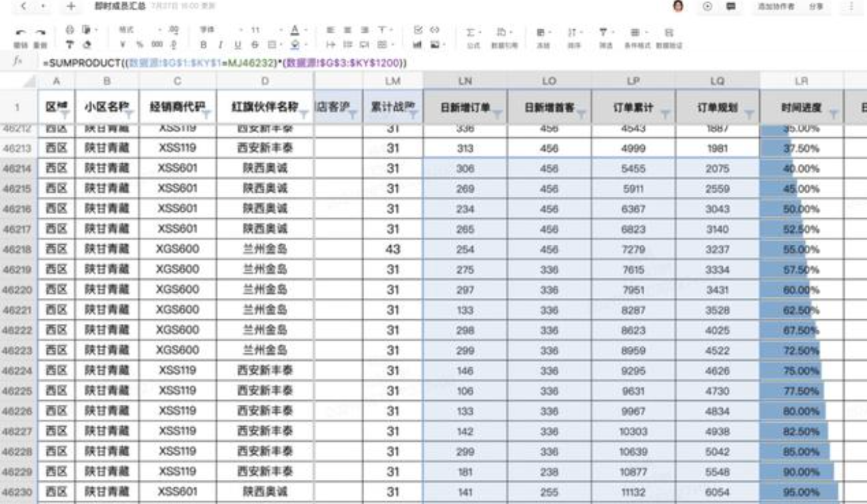Open filter for 订单规划 column
This screenshot has height=504, width=867.
click(x=749, y=114)
